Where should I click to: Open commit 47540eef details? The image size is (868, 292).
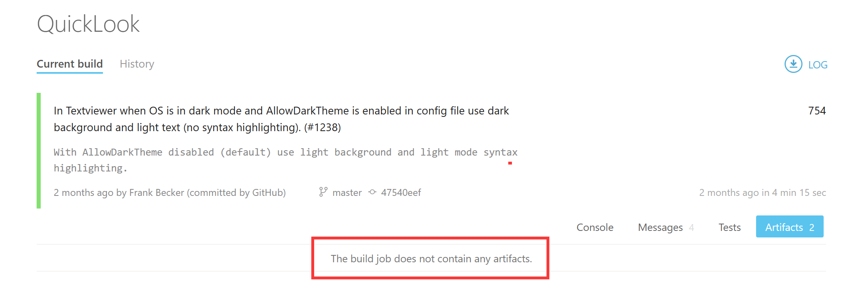(401, 192)
